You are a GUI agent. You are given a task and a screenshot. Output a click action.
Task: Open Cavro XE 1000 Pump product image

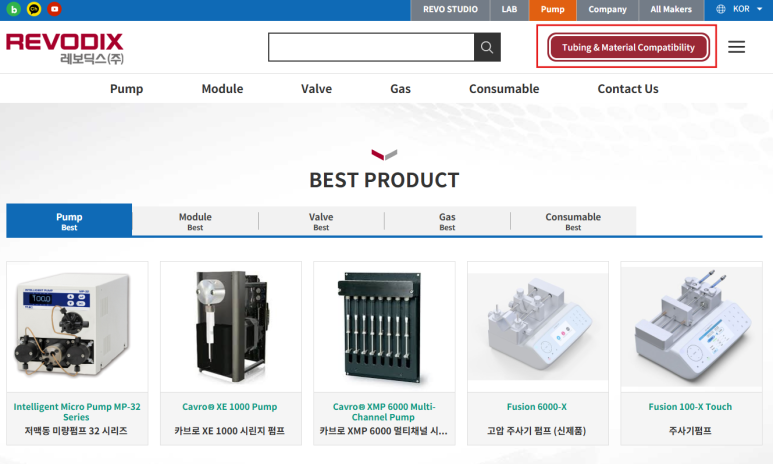pos(231,327)
